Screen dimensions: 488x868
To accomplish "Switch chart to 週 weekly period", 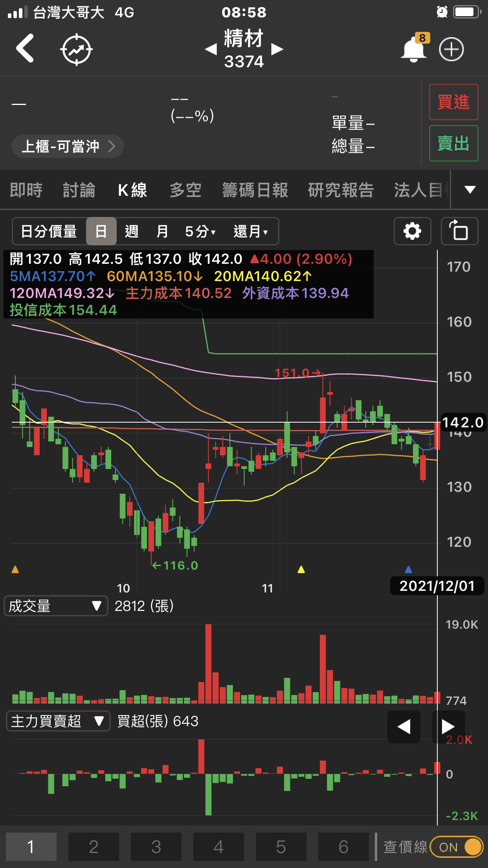I will (132, 231).
